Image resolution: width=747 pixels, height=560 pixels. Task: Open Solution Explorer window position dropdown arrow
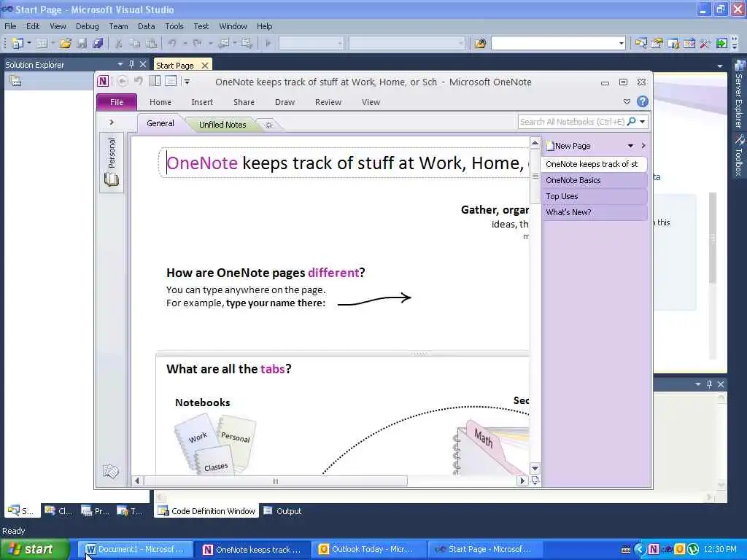(x=120, y=64)
